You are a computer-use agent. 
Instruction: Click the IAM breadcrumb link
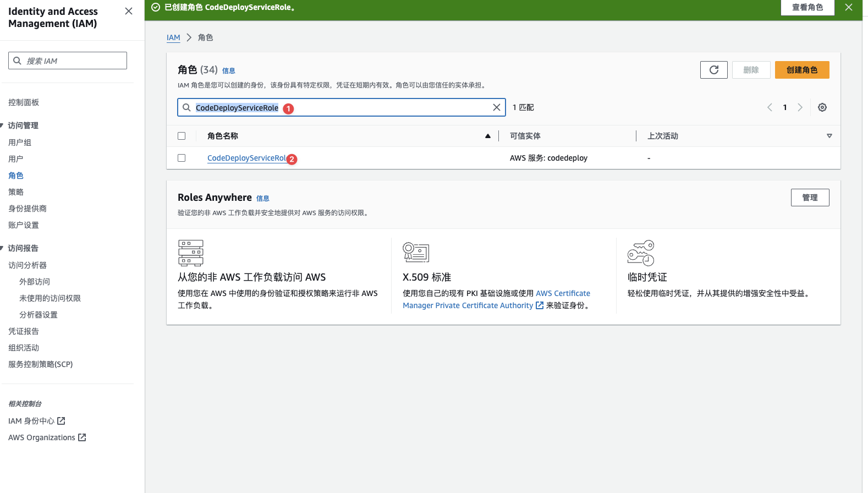tap(173, 37)
